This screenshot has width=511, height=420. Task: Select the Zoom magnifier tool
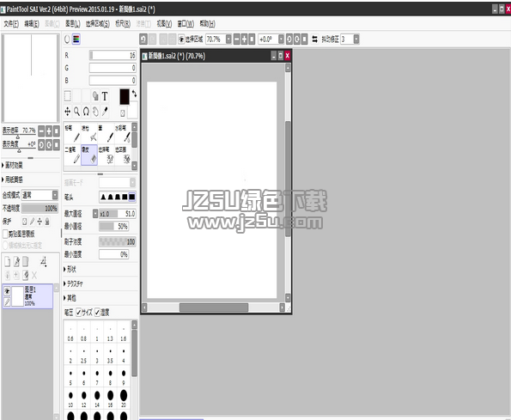click(76, 112)
